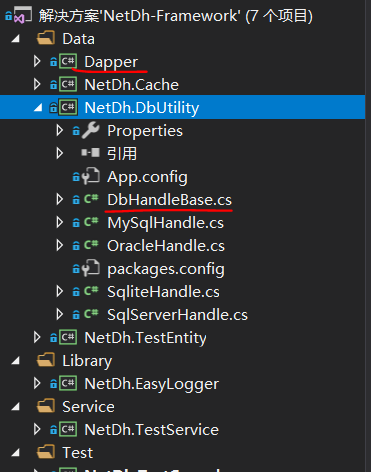Expand the Properties node
The width and height of the screenshot is (371, 472).
60,130
